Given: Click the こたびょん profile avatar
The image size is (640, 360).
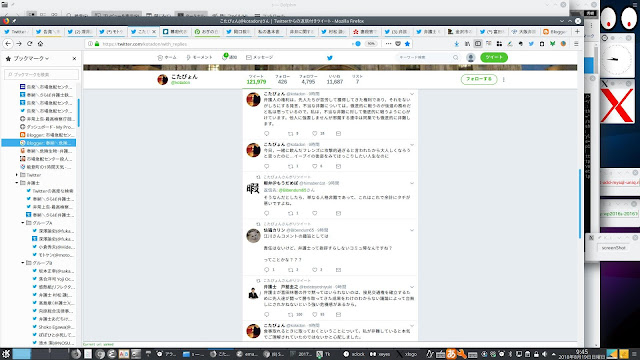Looking at the screenshot, I should (162, 80).
